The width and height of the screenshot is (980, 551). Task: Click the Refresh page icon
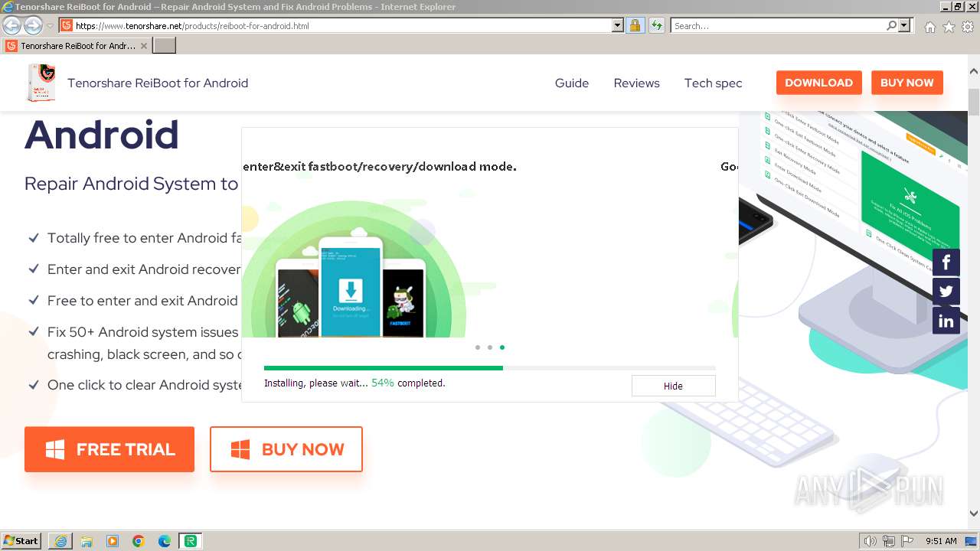click(x=656, y=25)
